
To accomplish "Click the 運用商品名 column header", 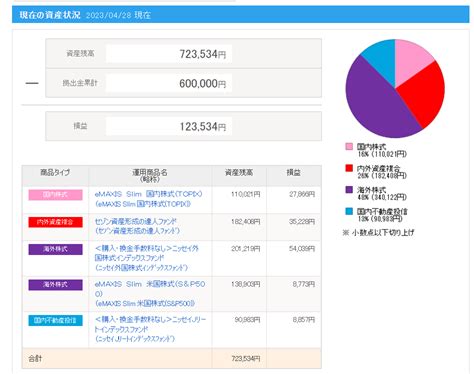I will click(150, 175).
